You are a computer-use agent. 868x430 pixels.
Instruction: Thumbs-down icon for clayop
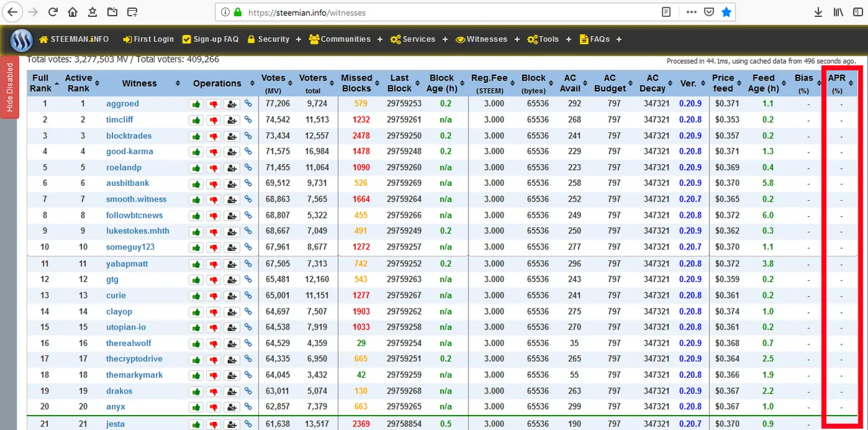[214, 312]
